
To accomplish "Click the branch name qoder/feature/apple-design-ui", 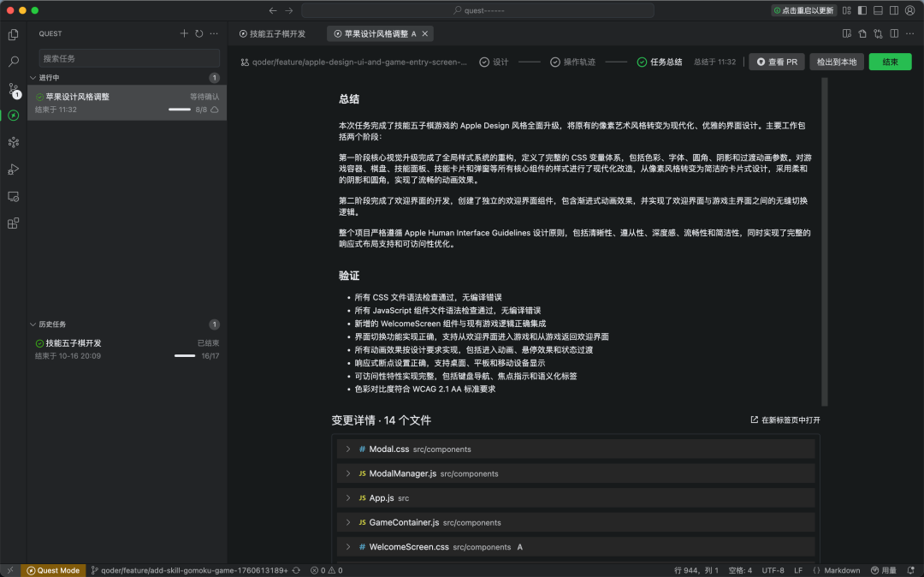I will (353, 62).
